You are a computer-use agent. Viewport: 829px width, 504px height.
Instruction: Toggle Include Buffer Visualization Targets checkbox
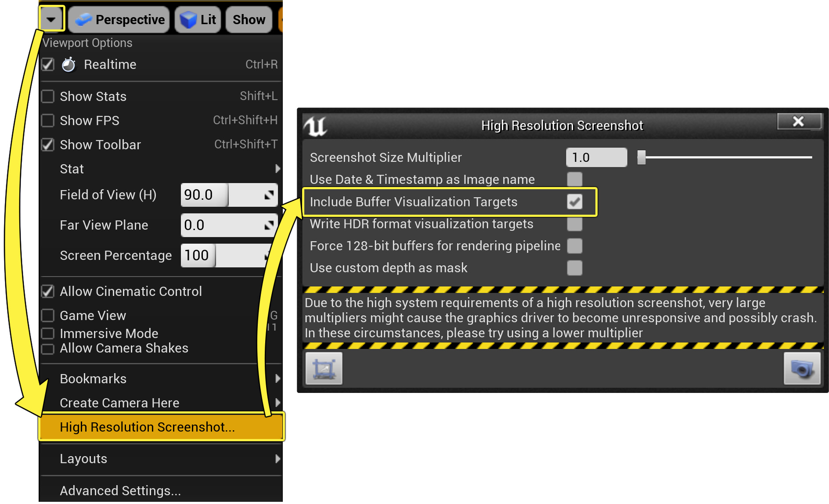pyautogui.click(x=574, y=202)
